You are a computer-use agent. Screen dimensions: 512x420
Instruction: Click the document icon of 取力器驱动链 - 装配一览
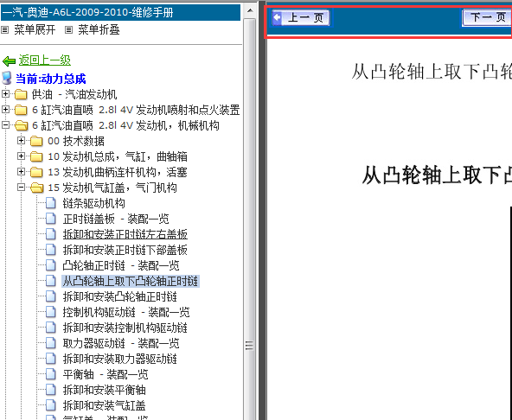[51, 343]
